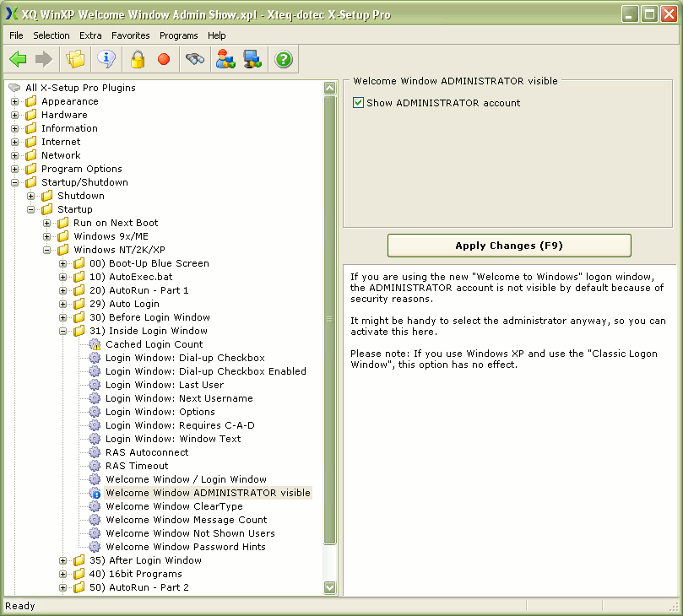
Task: Click the green back arrow toolbar icon
Action: click(x=18, y=59)
